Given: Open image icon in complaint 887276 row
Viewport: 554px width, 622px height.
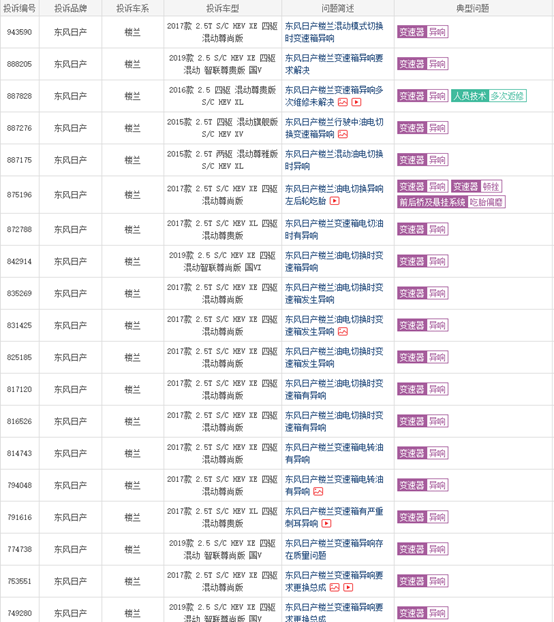Looking at the screenshot, I should click(x=343, y=134).
